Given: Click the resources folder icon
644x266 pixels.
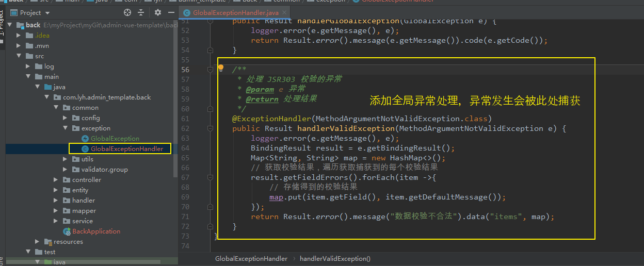Looking at the screenshot, I should click(48, 241).
